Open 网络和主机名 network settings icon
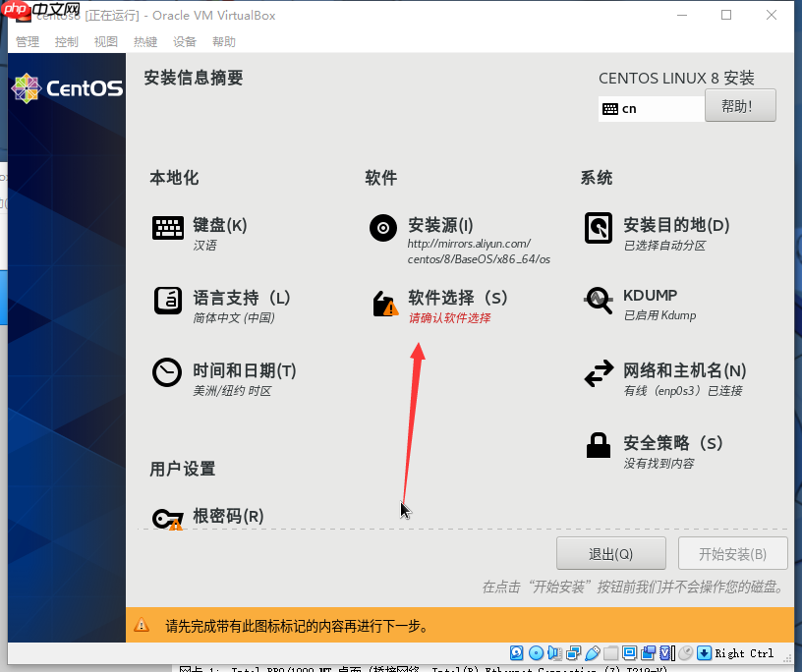 pos(599,372)
